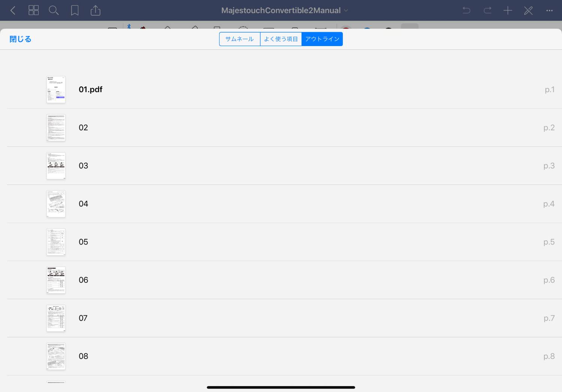
Task: Tap page label p.7
Action: pos(549,319)
